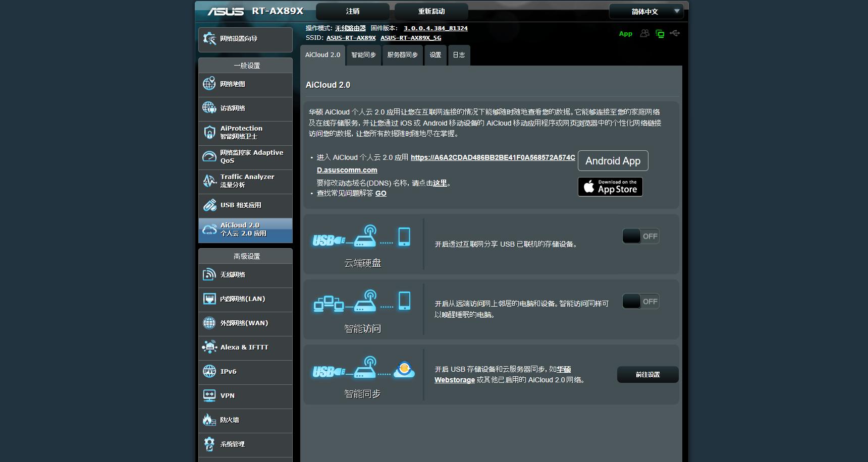Click the USB status icon in header
This screenshot has width=868, height=462.
click(x=675, y=33)
